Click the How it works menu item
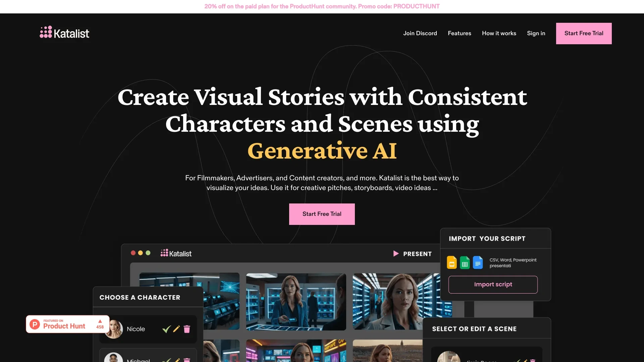Image resolution: width=644 pixels, height=362 pixels. (499, 33)
